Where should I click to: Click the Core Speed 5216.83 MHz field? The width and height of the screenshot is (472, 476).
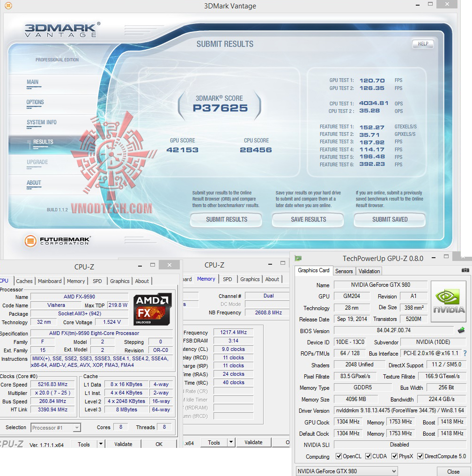[x=53, y=384]
